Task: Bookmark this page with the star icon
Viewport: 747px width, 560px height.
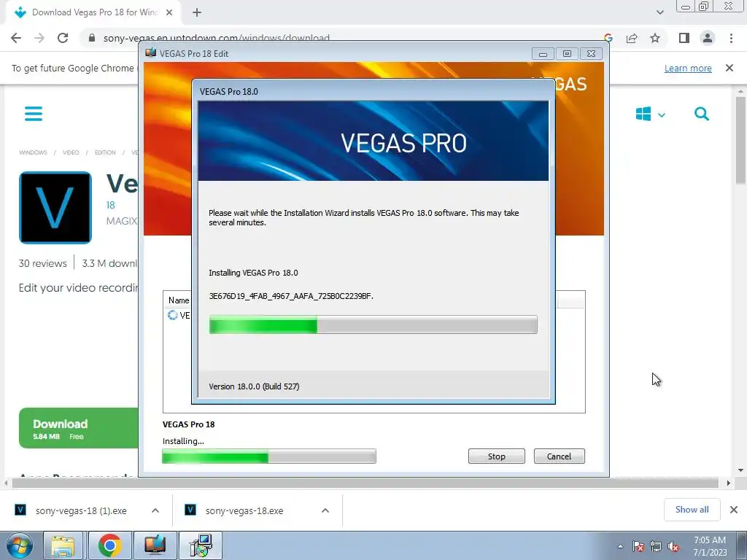Action: (655, 38)
